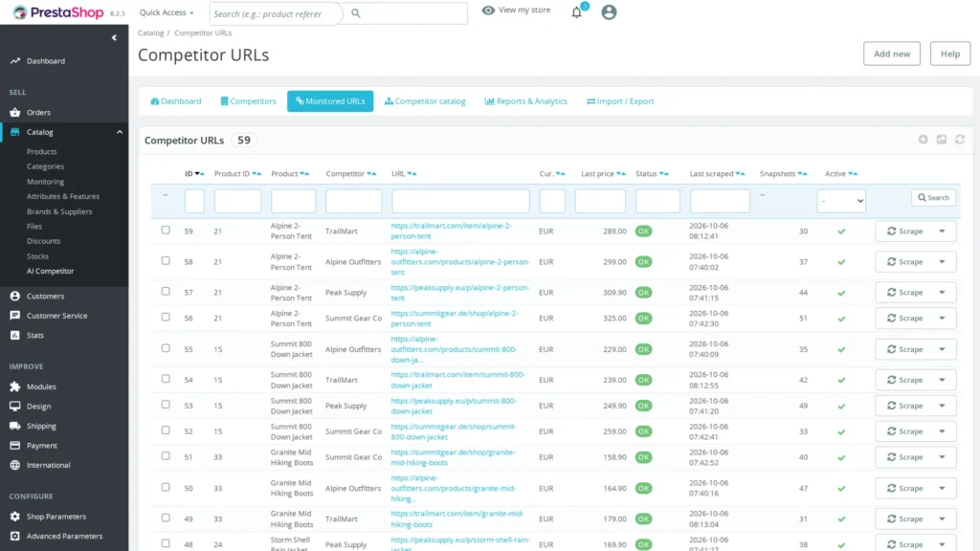Image resolution: width=980 pixels, height=551 pixels.
Task: Click the Customers icon in sidebar
Action: pos(15,297)
